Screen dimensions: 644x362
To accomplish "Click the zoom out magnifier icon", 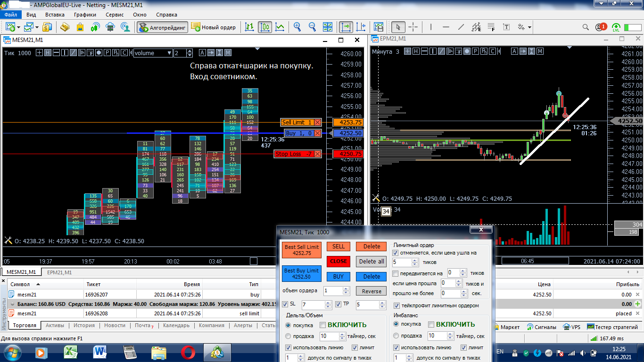I will pos(312,27).
